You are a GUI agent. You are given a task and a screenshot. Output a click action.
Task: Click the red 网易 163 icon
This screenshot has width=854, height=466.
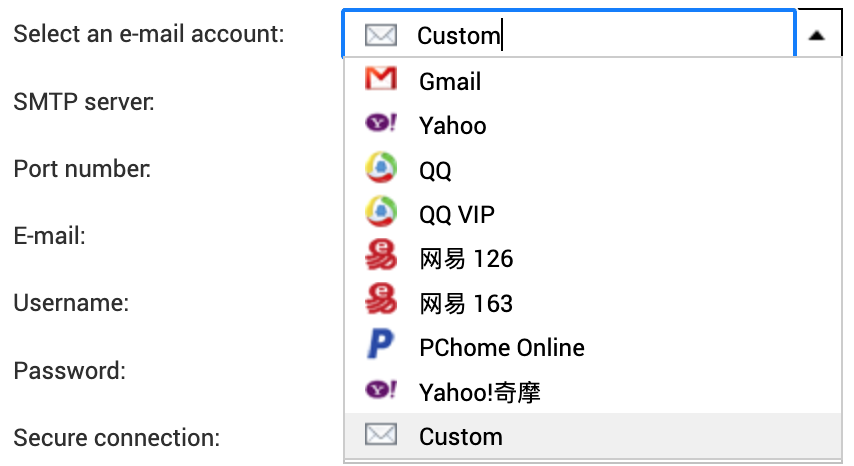pos(380,302)
